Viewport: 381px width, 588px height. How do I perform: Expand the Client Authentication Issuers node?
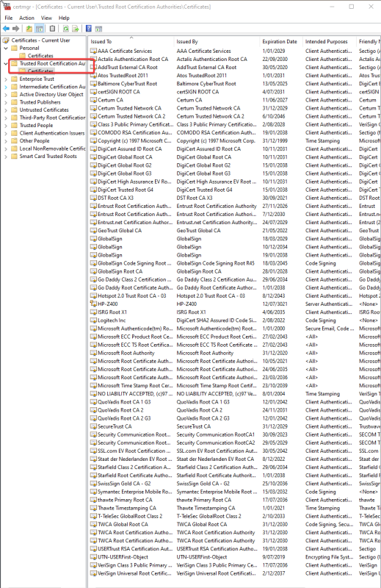pos(6,133)
